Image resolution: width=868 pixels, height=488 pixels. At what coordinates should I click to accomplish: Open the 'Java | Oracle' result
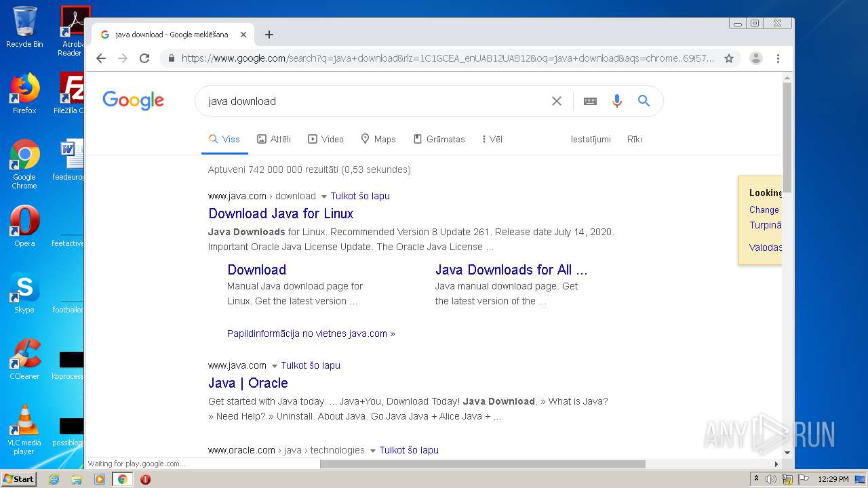[248, 383]
